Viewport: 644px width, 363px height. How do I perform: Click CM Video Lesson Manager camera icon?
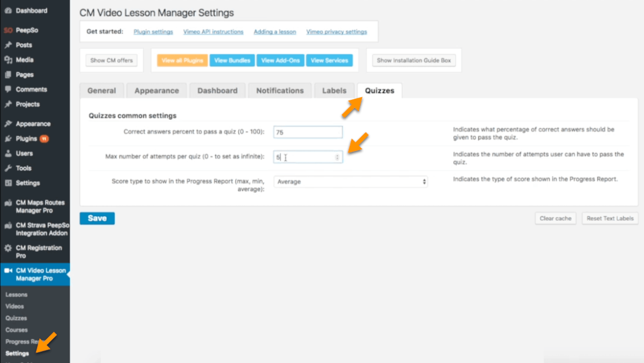point(8,271)
